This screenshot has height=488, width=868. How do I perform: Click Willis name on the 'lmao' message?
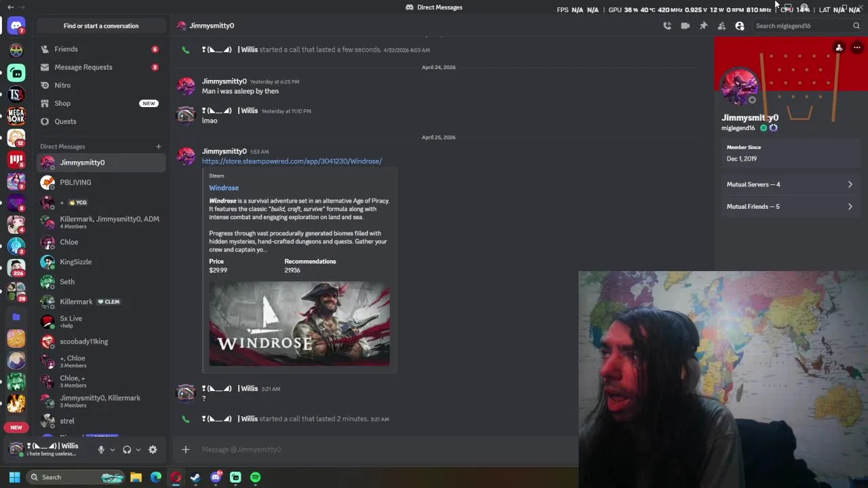point(230,110)
